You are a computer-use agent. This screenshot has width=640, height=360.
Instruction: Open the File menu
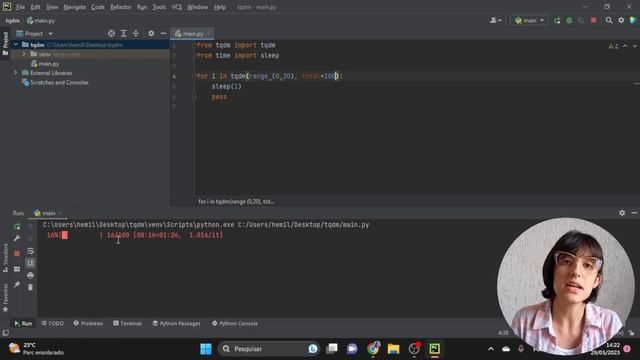point(20,7)
